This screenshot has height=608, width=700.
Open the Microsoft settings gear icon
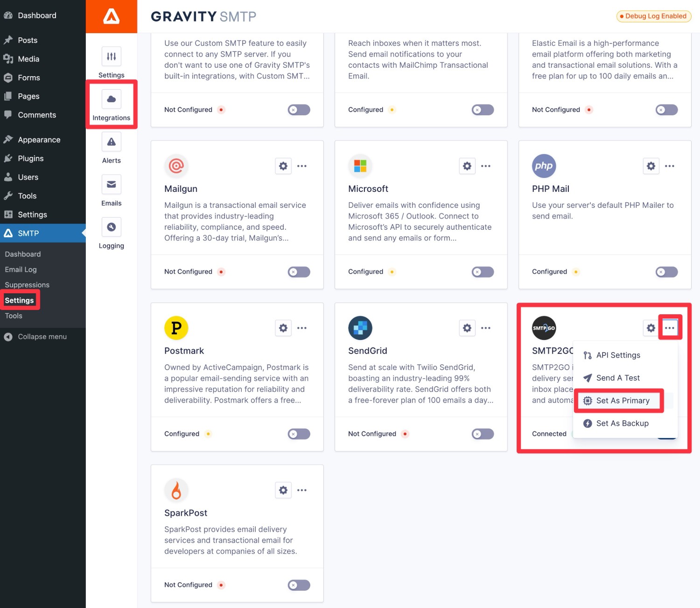467,166
